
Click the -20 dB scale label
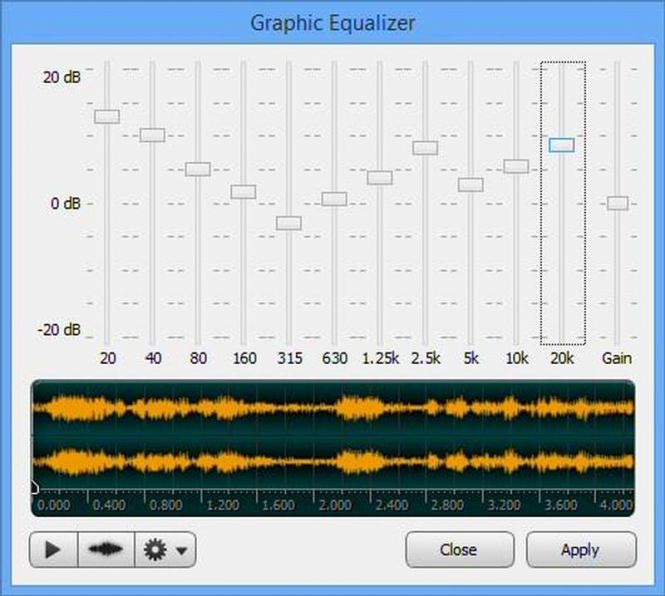click(x=59, y=330)
